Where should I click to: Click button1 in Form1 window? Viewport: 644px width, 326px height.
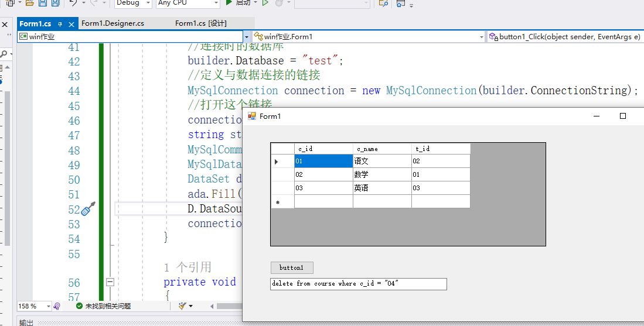[x=292, y=268]
